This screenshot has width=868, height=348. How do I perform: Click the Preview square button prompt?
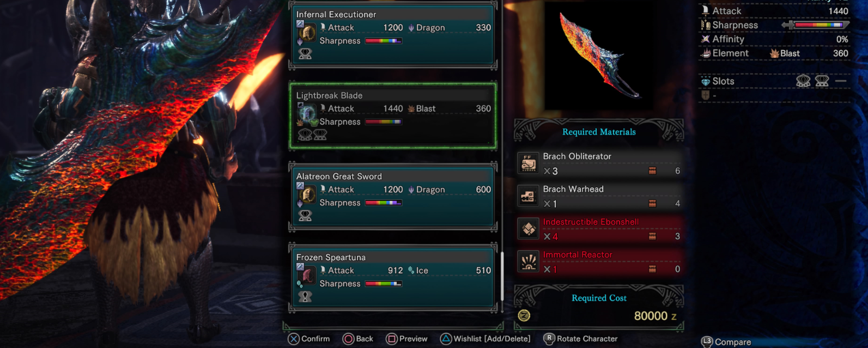(x=406, y=339)
